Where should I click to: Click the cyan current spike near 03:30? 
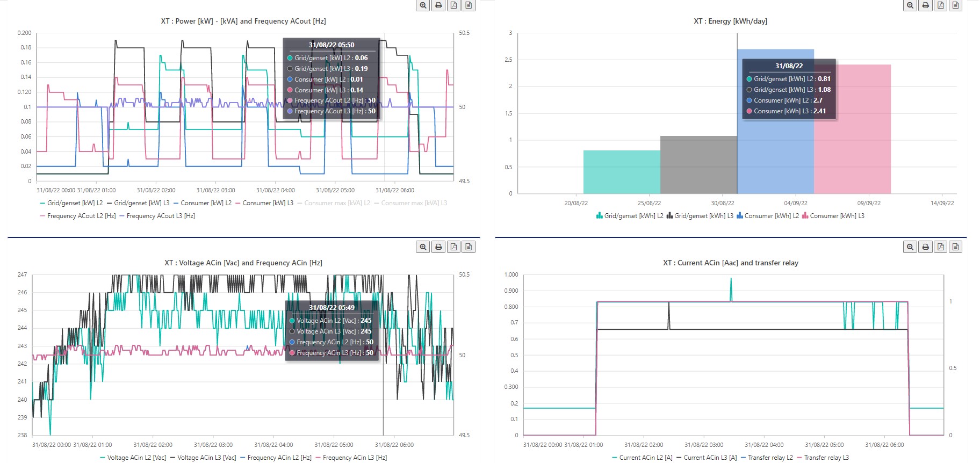tap(731, 289)
